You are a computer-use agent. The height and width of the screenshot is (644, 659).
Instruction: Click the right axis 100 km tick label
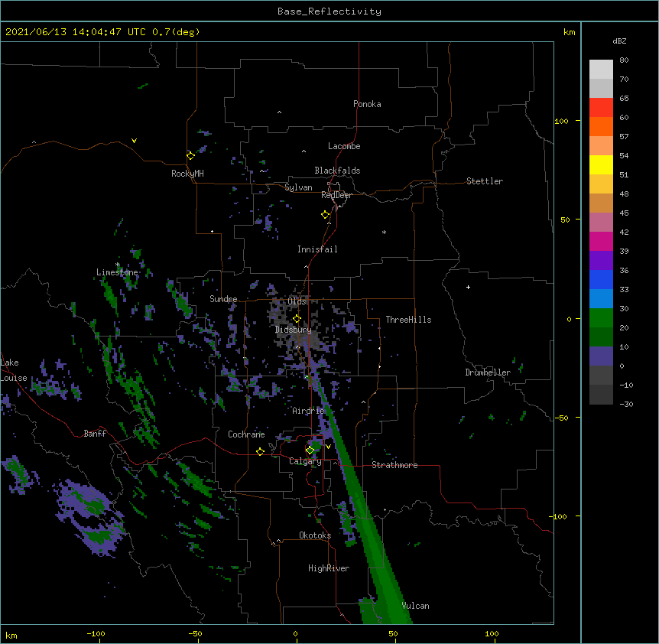[561, 121]
